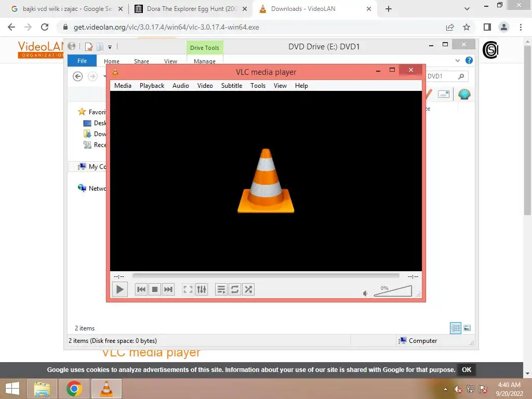Skip to next media in VLC
This screenshot has width=532, height=399.
[x=168, y=289]
